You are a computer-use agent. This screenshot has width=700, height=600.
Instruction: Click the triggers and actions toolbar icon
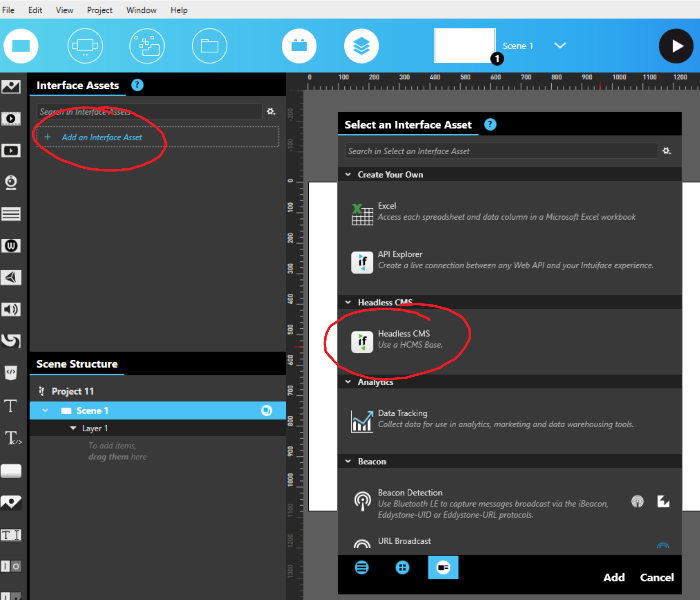pyautogui.click(x=147, y=46)
